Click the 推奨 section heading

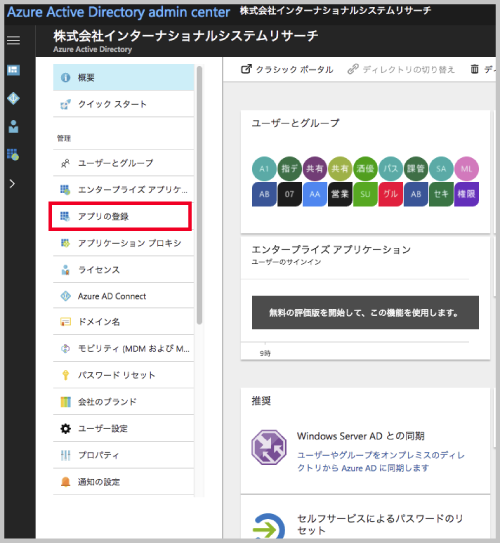point(261,401)
